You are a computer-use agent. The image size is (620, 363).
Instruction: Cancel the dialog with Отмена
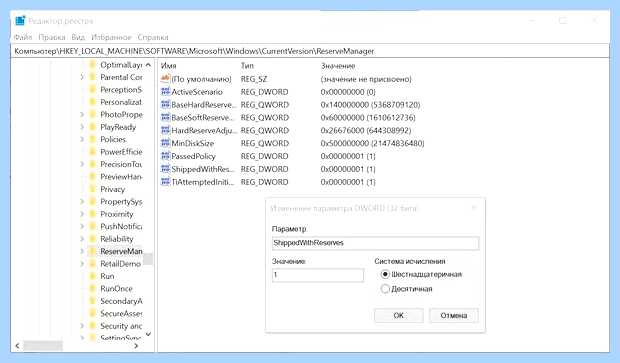point(454,316)
